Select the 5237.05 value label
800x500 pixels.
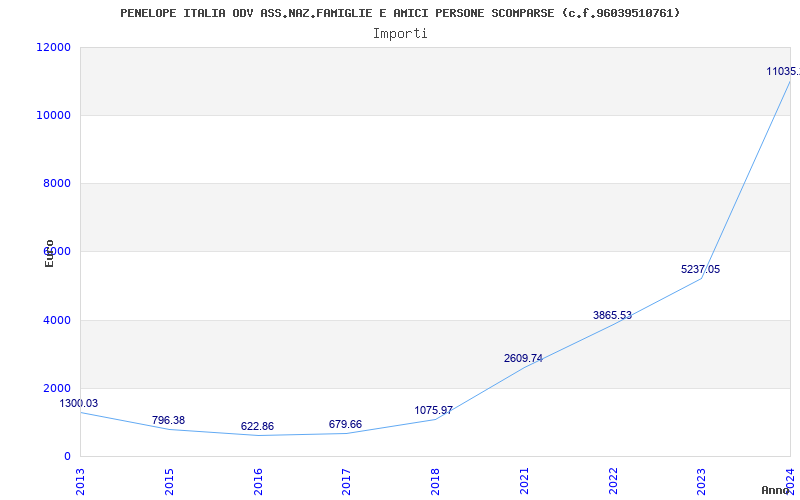(700, 270)
